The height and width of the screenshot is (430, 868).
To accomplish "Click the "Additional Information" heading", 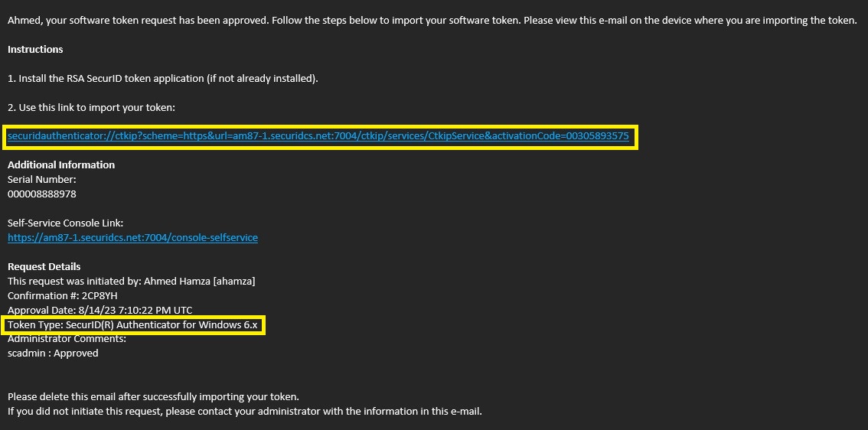I will coord(61,165).
